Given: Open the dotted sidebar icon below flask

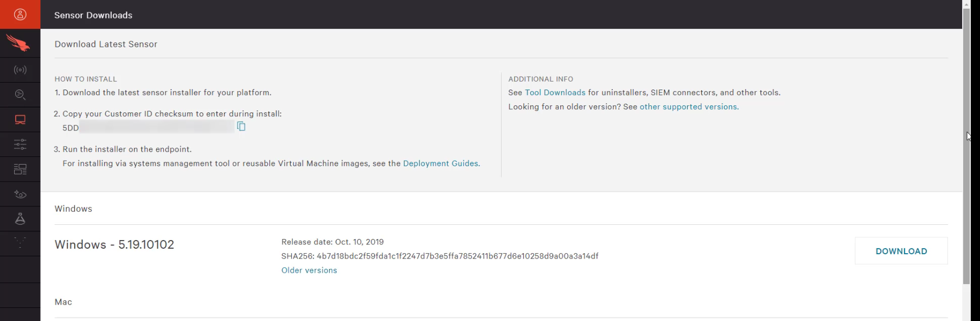Looking at the screenshot, I should [x=20, y=243].
